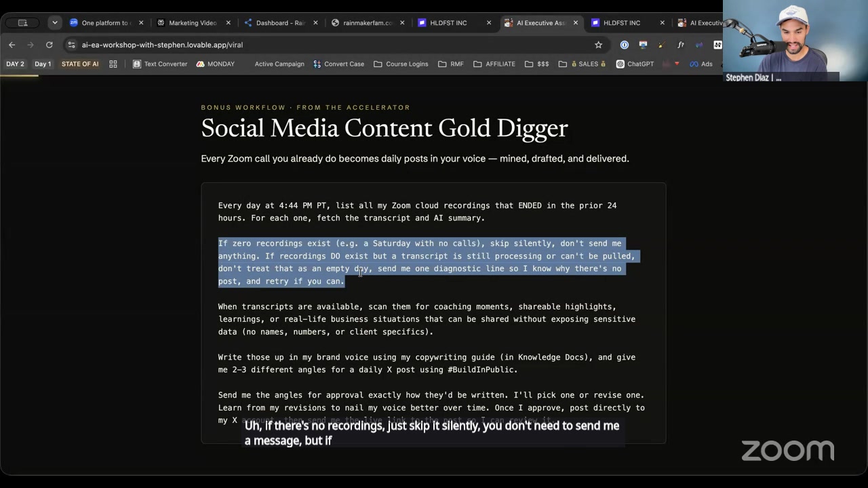Click the highlighted prompt paragraph text
Screen dimensions: 868x488
(427, 262)
